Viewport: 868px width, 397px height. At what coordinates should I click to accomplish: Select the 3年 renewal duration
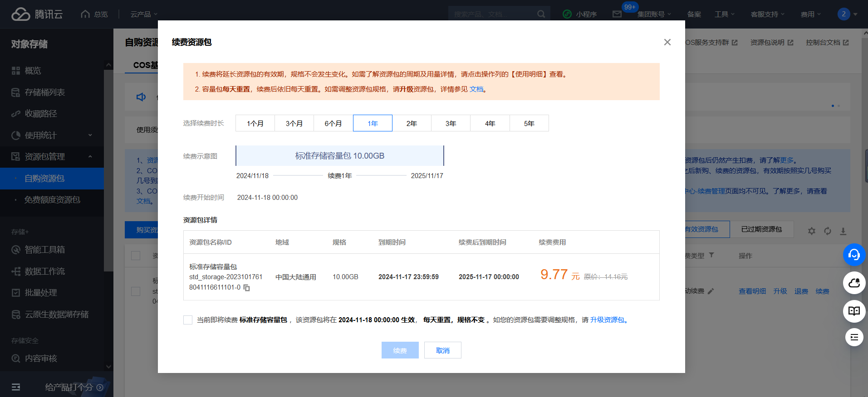point(451,123)
